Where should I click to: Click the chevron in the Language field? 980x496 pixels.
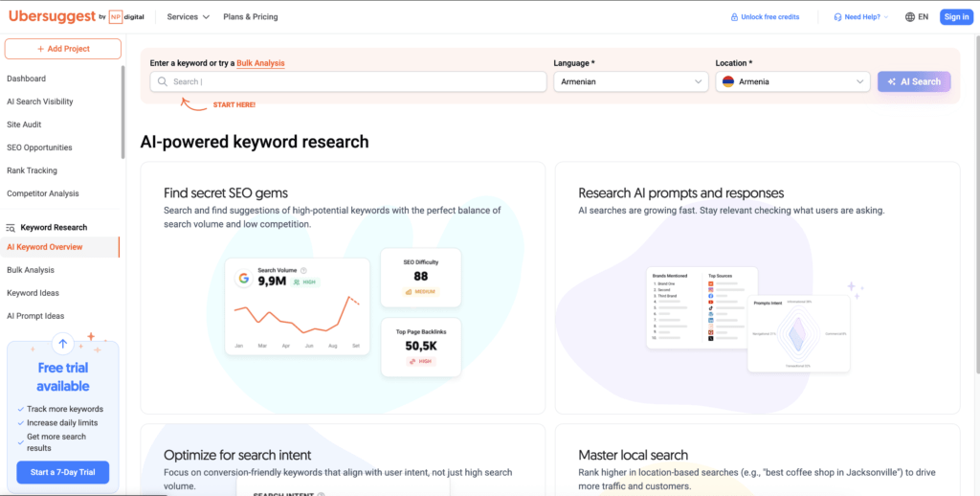[698, 82]
